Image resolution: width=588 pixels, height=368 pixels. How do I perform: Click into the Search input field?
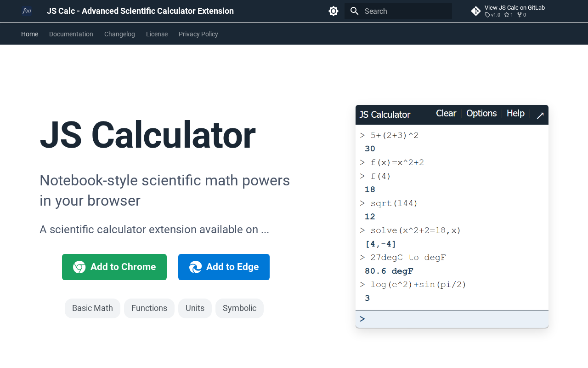[x=404, y=11]
